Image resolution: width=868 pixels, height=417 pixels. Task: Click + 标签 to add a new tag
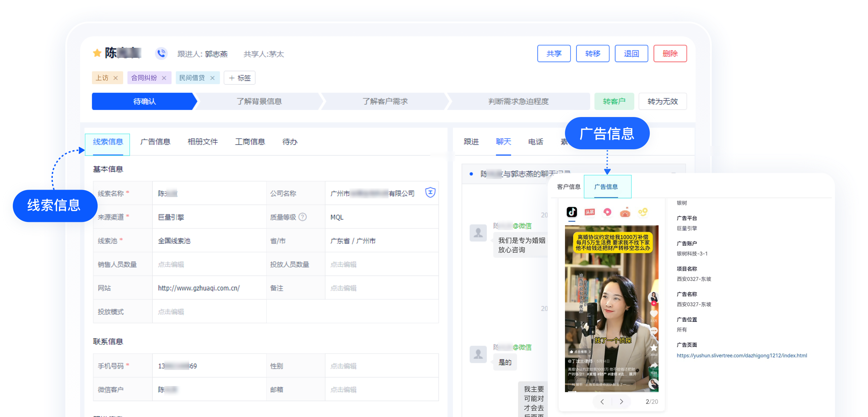[x=239, y=78]
